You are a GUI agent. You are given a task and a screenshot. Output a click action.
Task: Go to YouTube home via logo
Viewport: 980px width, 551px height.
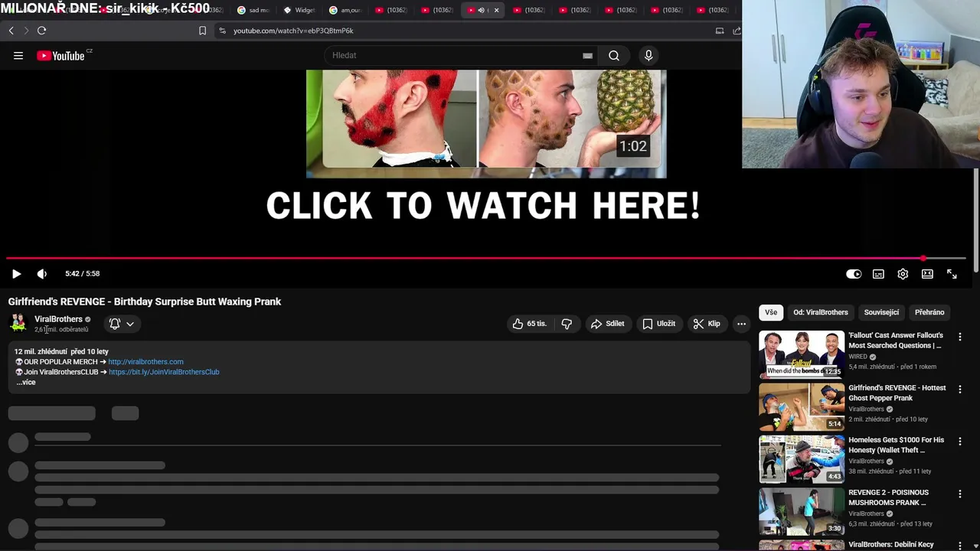point(60,55)
